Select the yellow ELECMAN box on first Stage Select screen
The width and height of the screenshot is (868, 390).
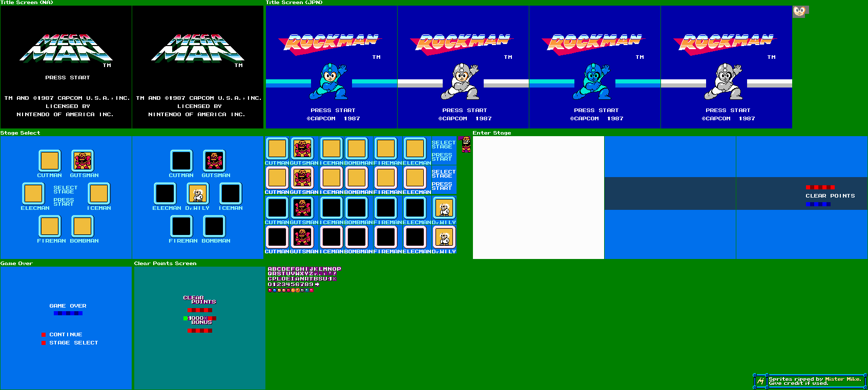coord(33,193)
